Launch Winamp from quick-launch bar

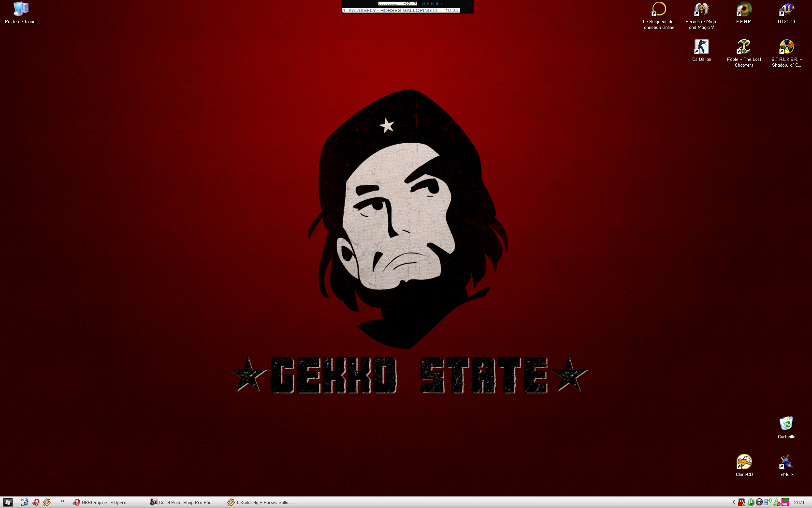[x=47, y=502]
